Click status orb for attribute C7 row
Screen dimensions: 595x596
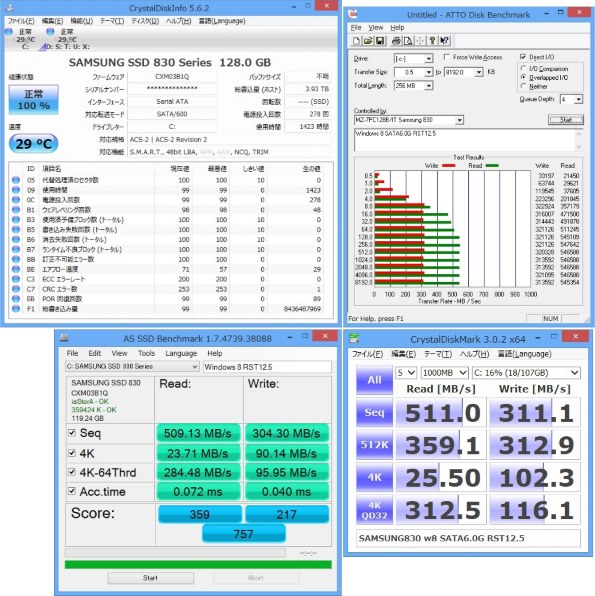pyautogui.click(x=16, y=289)
